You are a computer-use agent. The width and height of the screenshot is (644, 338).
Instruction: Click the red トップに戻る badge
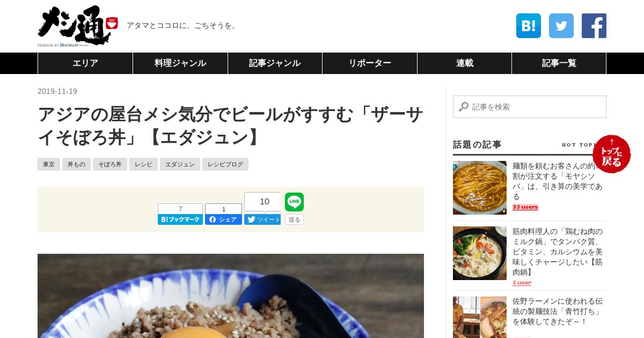[612, 154]
